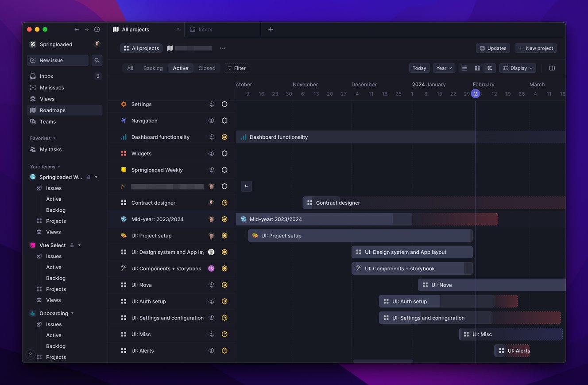
Task: Switch to board grid view layout
Action: click(x=477, y=68)
